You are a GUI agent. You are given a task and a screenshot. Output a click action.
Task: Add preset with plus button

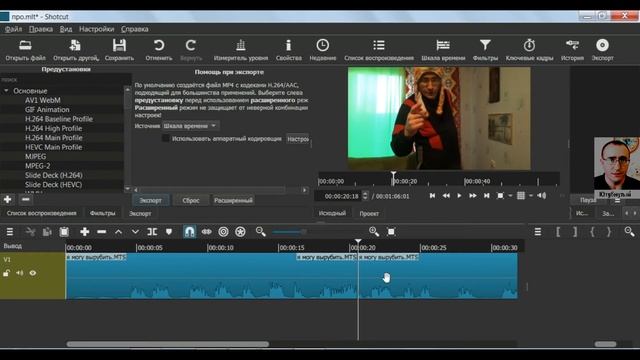coord(7,199)
